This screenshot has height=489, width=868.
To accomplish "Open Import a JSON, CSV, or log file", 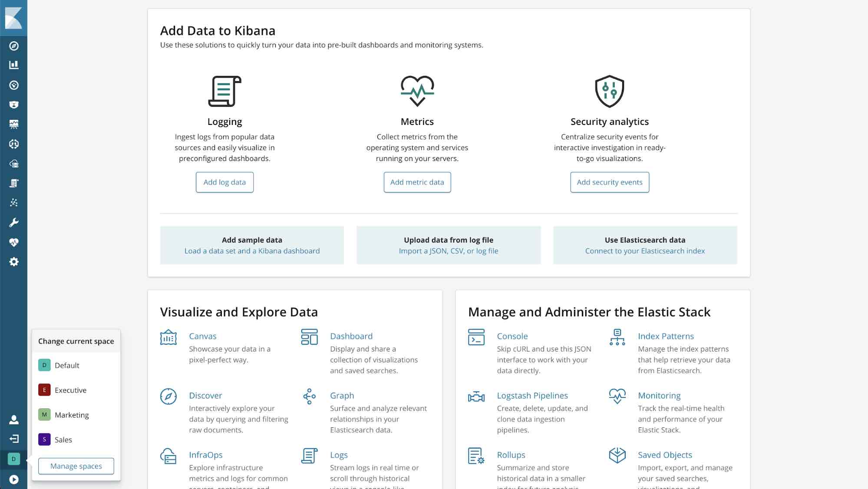I will click(449, 251).
